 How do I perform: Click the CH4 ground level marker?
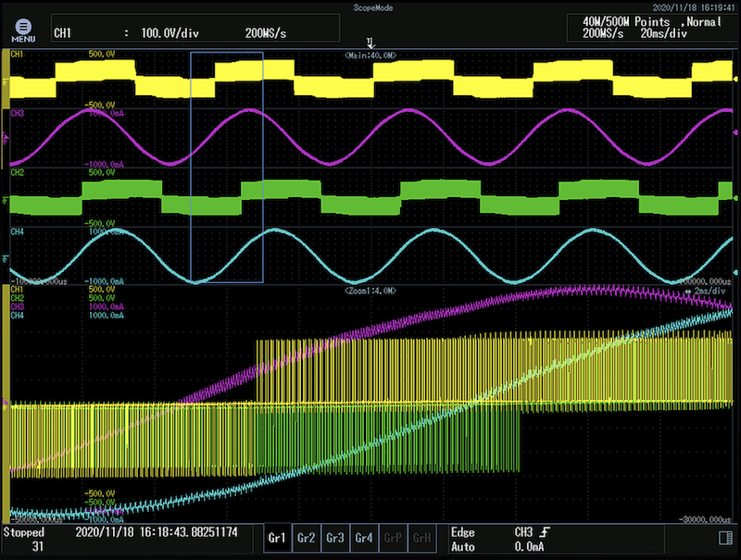[x=6, y=258]
